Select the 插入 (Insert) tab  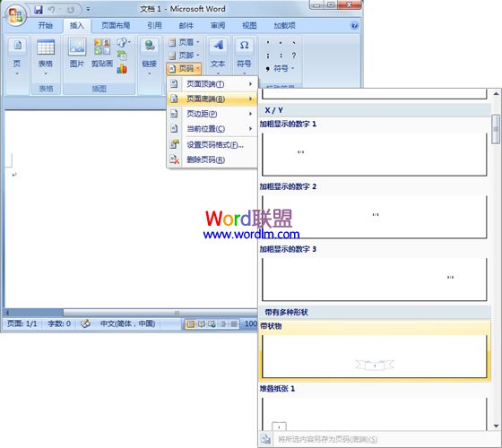(77, 25)
